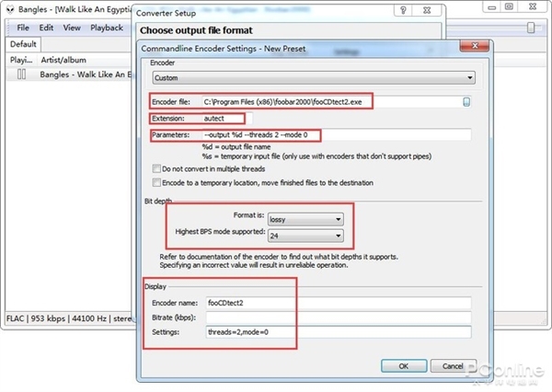Image resolution: width=552 pixels, height=392 pixels.
Task: Open the File menu
Action: click(23, 28)
